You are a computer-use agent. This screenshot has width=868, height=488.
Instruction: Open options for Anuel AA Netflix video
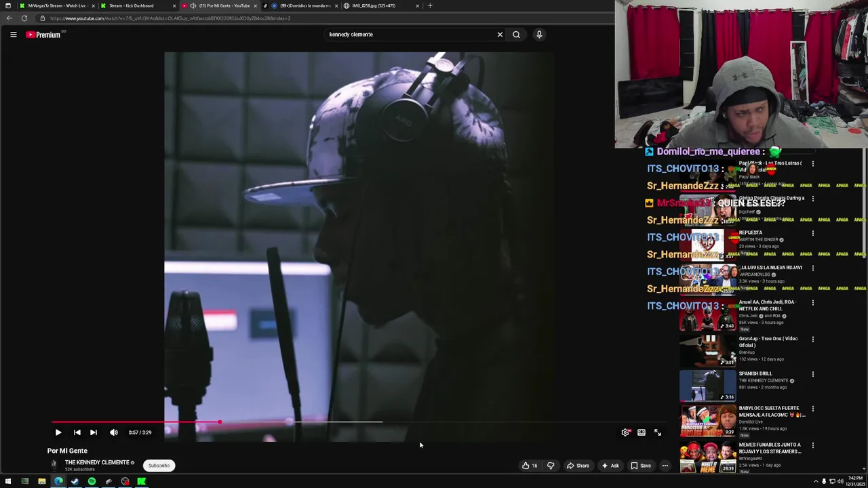point(812,302)
